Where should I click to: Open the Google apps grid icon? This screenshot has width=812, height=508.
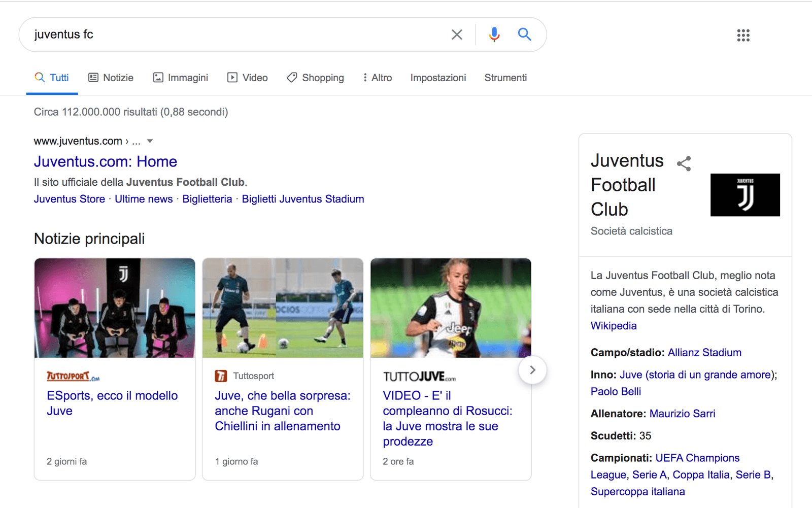point(743,35)
